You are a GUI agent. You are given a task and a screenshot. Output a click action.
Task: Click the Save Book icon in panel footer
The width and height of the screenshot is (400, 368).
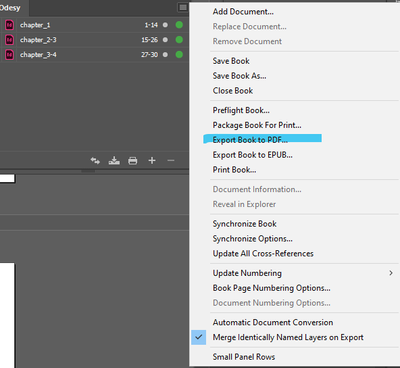pyautogui.click(x=114, y=161)
